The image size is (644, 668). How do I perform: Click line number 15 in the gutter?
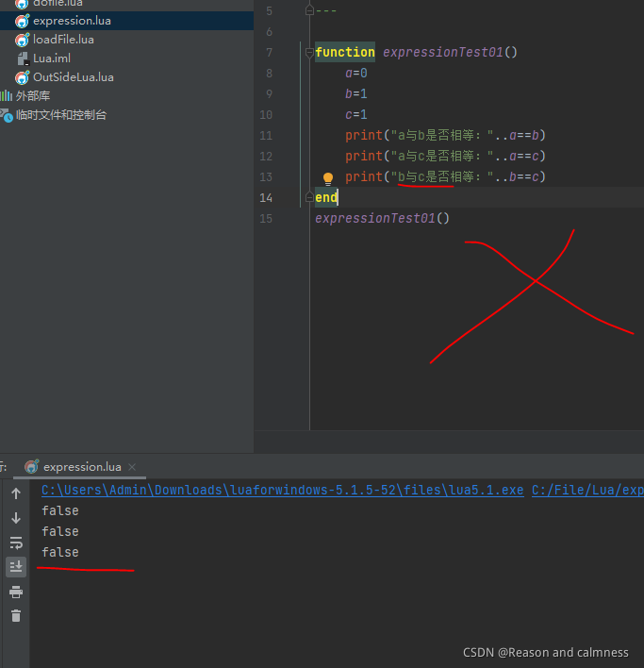pos(266,219)
